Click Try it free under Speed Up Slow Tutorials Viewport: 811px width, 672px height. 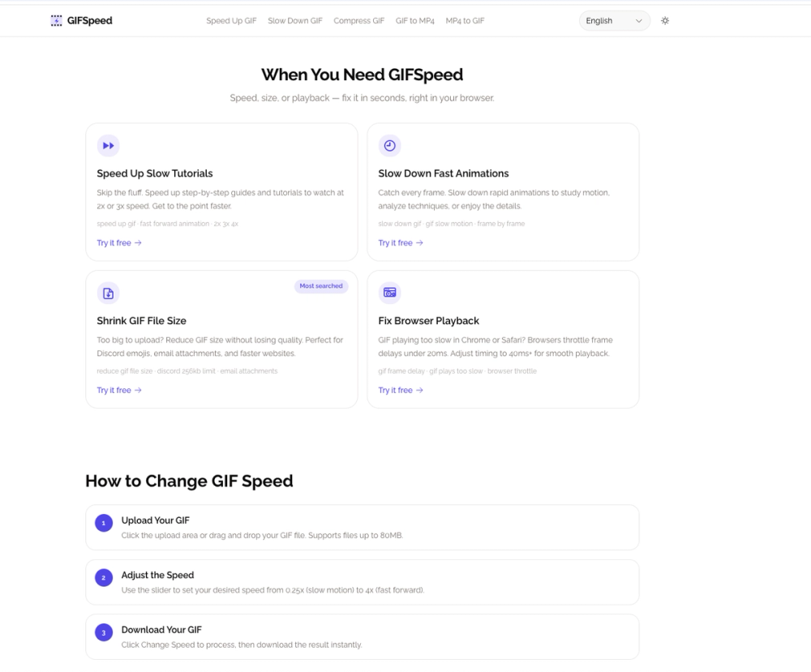(119, 242)
